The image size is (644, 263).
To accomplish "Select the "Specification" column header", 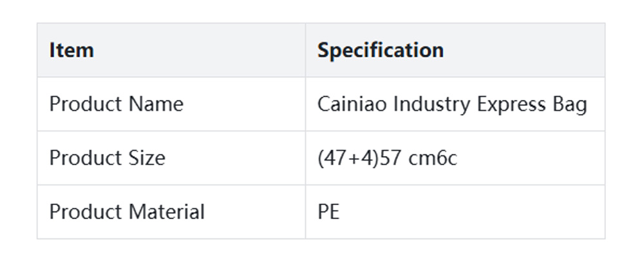I will point(380,50).
